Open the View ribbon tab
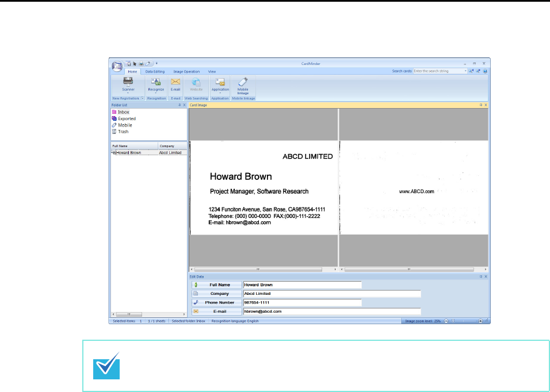 pos(212,71)
